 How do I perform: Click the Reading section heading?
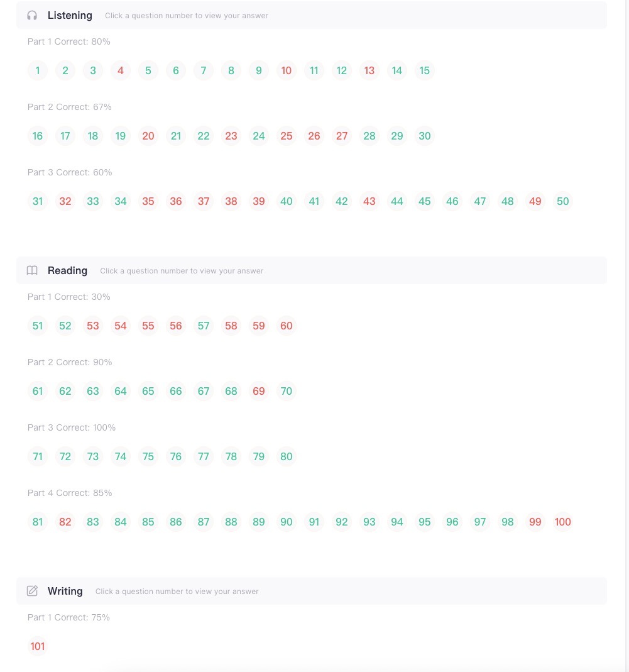[67, 270]
